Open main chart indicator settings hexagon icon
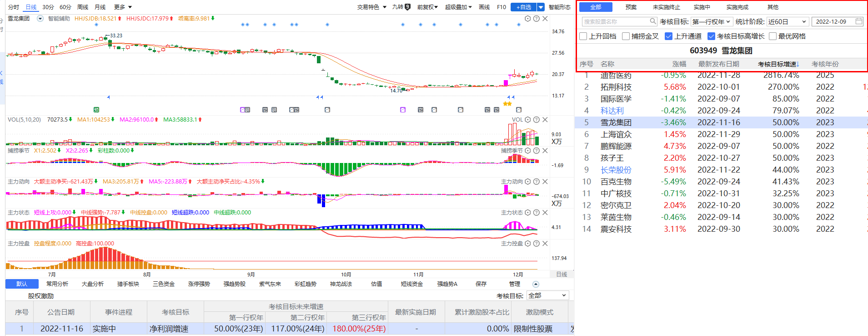 527,19
